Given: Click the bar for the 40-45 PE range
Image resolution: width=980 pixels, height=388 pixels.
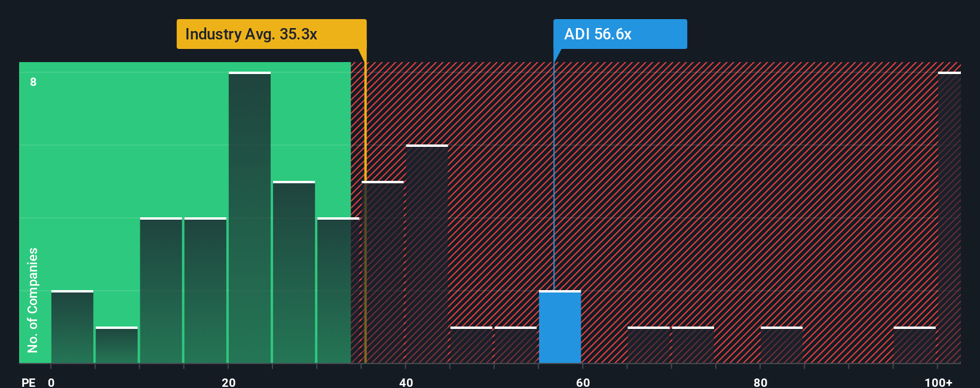Looking at the screenshot, I should (x=427, y=254).
